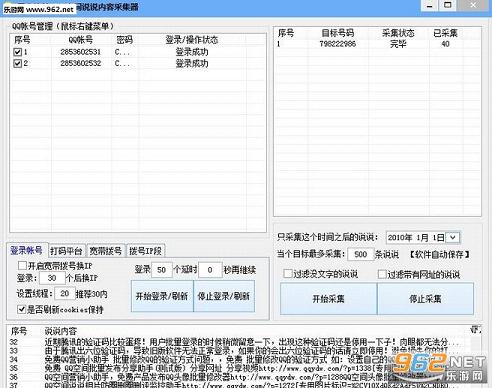The height and width of the screenshot is (388, 492).
Task: Sort by the 采集状态 column header
Action: tap(398, 33)
